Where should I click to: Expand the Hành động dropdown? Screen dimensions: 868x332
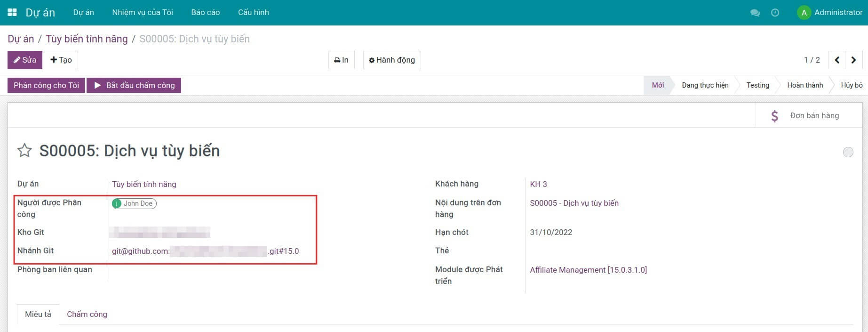pos(392,60)
